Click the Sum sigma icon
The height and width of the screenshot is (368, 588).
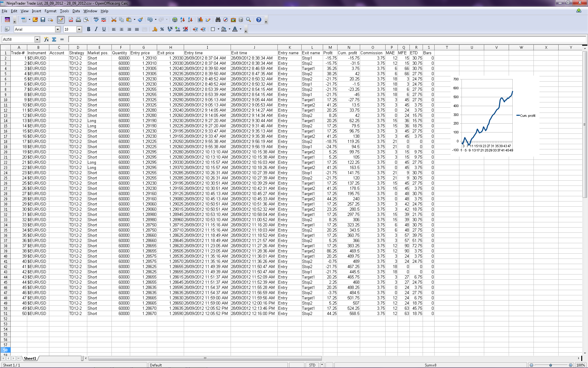(x=54, y=39)
